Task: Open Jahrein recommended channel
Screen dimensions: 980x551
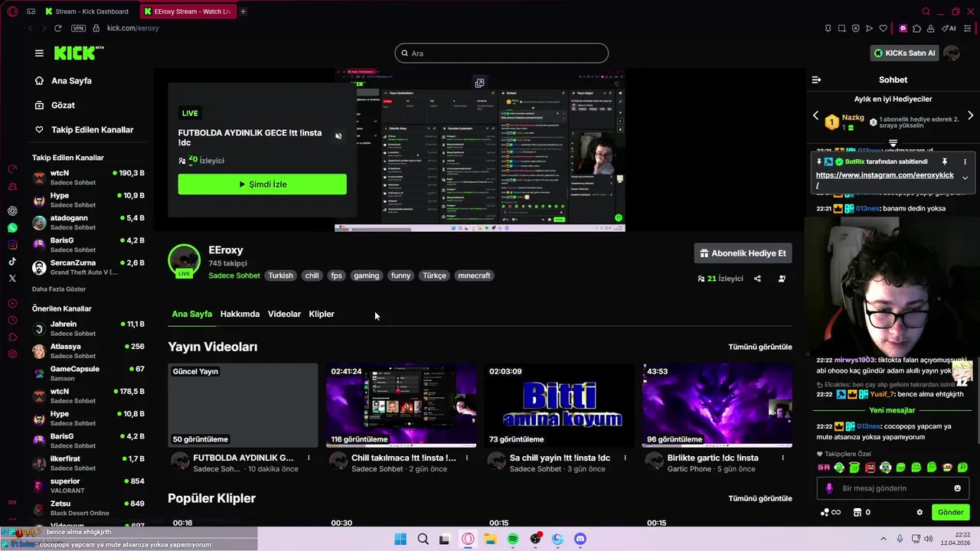Action: 88,328
